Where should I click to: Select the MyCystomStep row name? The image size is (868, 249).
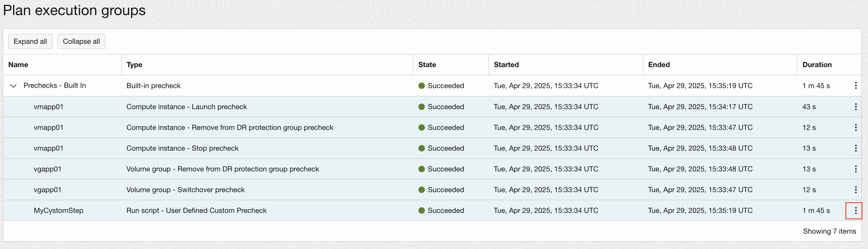tap(58, 211)
